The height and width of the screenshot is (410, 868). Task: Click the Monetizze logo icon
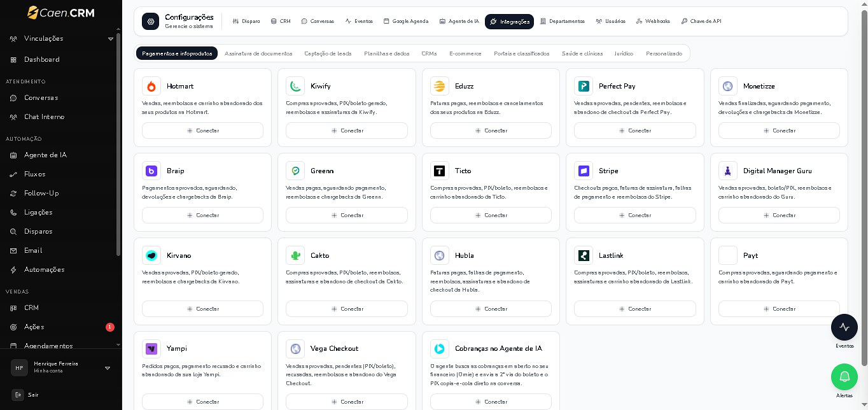coord(727,86)
